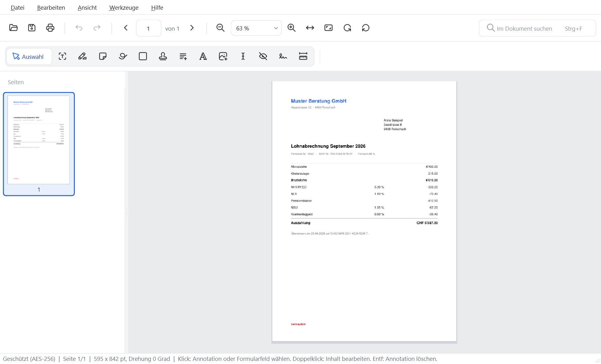Select the text cursor edit tool
Image resolution: width=601 pixels, height=364 pixels.
coord(243,56)
